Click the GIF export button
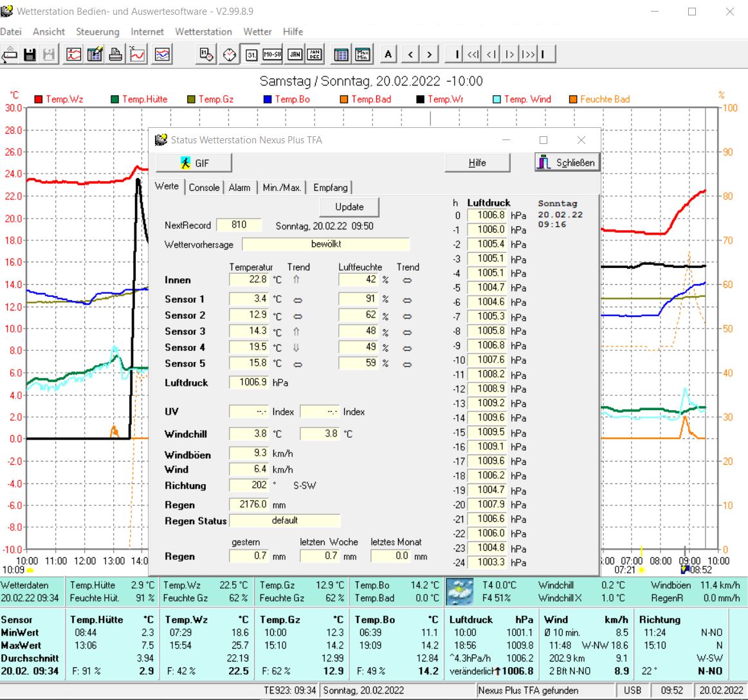The height and width of the screenshot is (700, 748). (194, 163)
